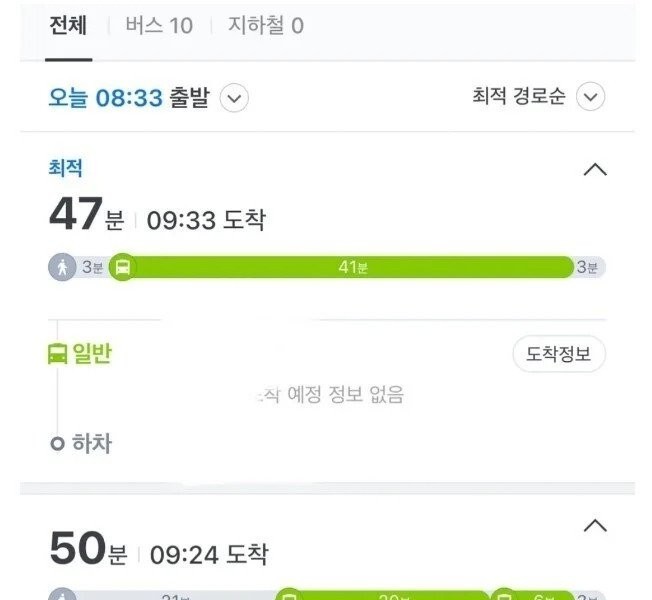
Task: Switch to the 버스 10 tab
Action: pyautogui.click(x=159, y=25)
